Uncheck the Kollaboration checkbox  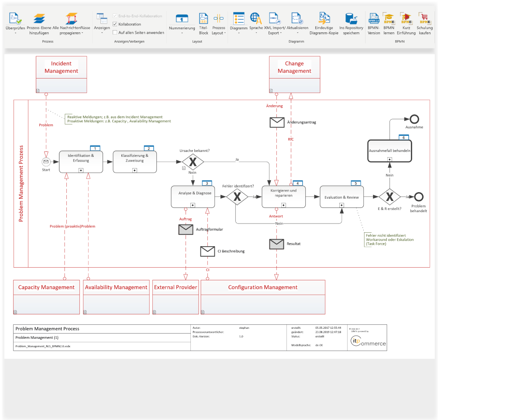click(x=115, y=24)
